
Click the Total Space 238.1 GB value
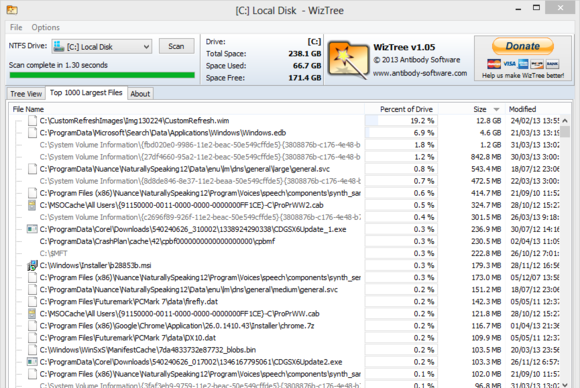coord(305,54)
